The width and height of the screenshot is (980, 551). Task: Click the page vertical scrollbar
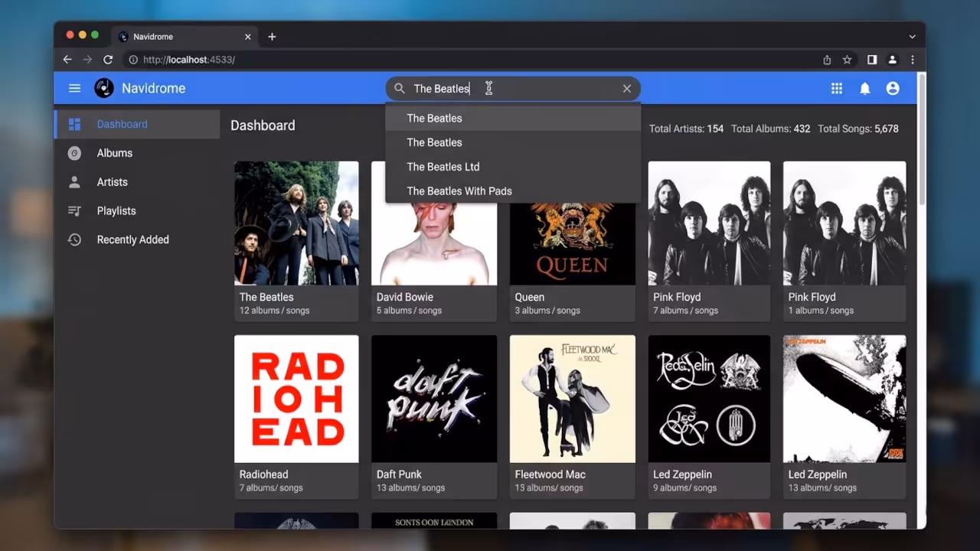coord(921,141)
